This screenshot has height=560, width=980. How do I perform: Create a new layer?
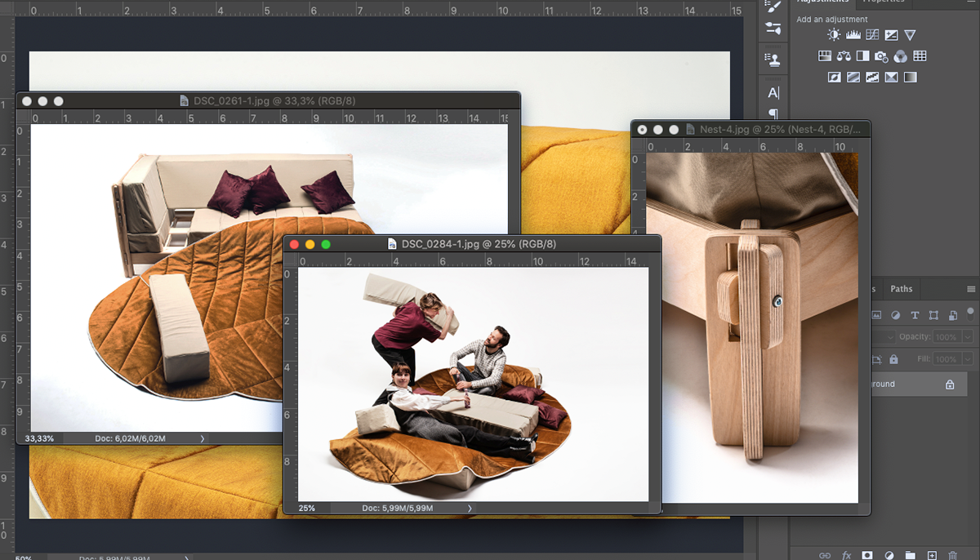931,555
